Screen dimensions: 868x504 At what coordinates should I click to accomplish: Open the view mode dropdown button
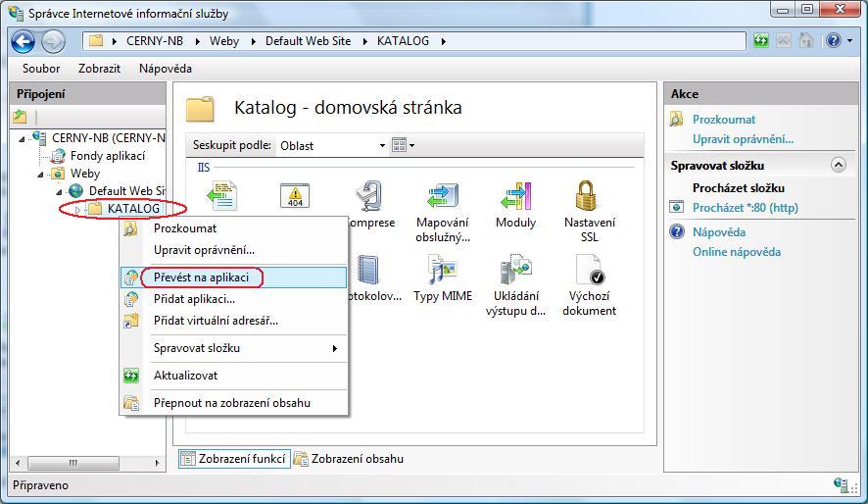[x=403, y=145]
